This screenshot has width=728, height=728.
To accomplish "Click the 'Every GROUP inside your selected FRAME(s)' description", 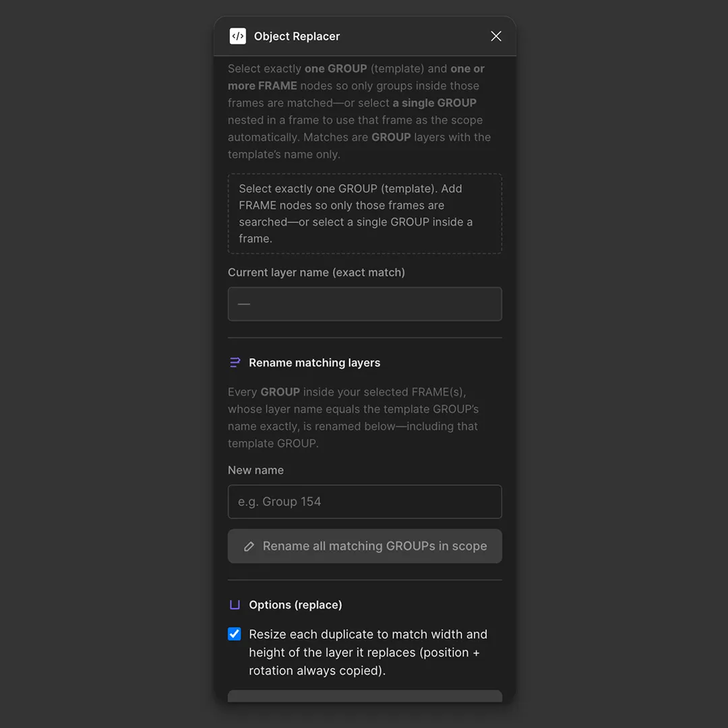I will 353,417.
